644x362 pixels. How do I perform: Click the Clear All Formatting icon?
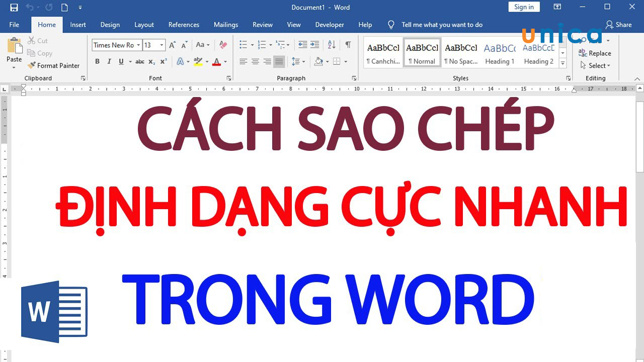click(x=223, y=45)
